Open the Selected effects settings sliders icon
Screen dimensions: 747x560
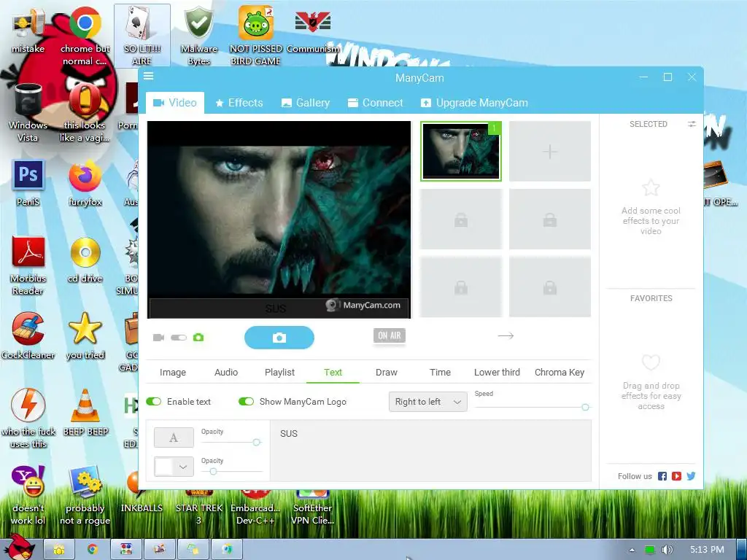pos(692,124)
